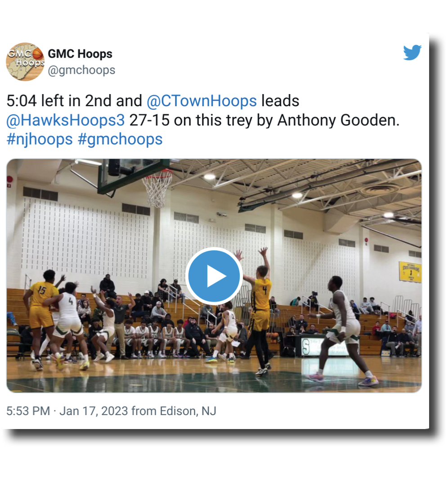The height and width of the screenshot is (479, 448).
Task: Click the Twitter bird logo
Action: click(412, 53)
